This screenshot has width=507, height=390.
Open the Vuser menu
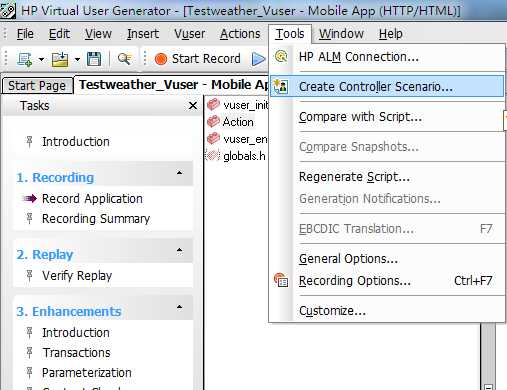[189, 34]
